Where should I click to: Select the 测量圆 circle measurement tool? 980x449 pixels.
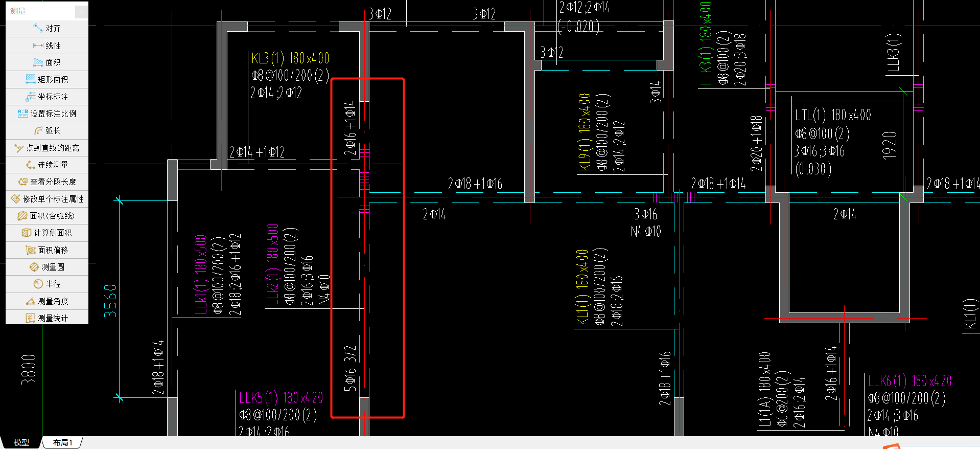[47, 267]
